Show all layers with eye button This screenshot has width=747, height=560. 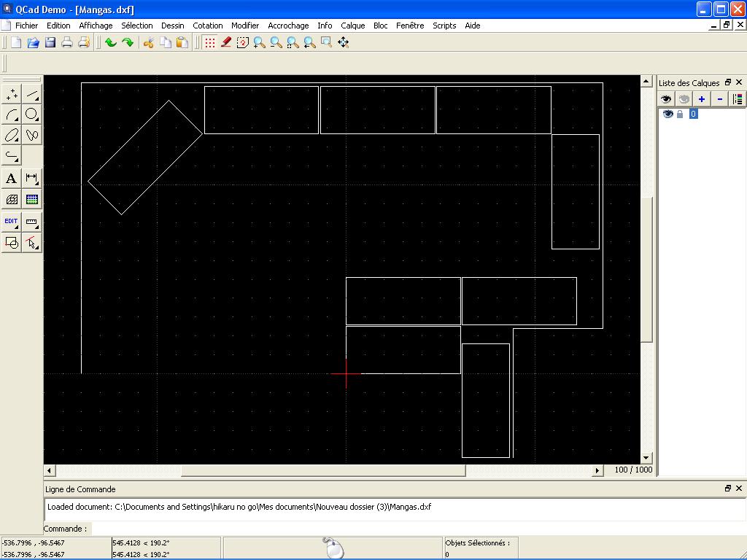[666, 99]
